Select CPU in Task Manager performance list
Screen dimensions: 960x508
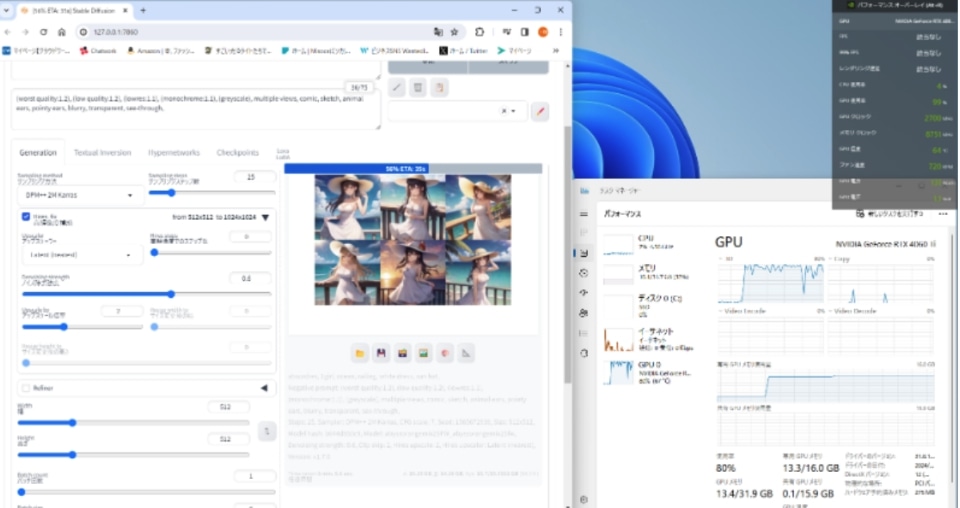[x=650, y=243]
